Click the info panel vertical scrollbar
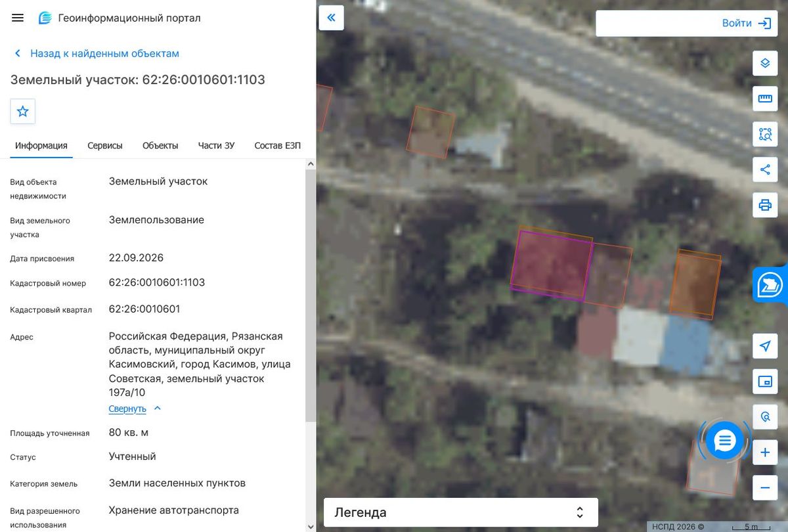 [x=311, y=296]
